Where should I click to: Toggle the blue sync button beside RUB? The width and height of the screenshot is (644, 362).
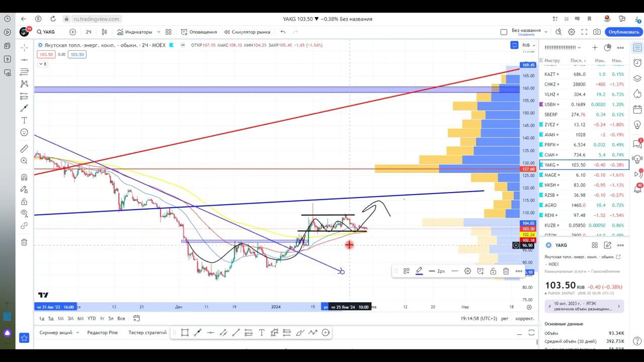pyautogui.click(x=514, y=45)
